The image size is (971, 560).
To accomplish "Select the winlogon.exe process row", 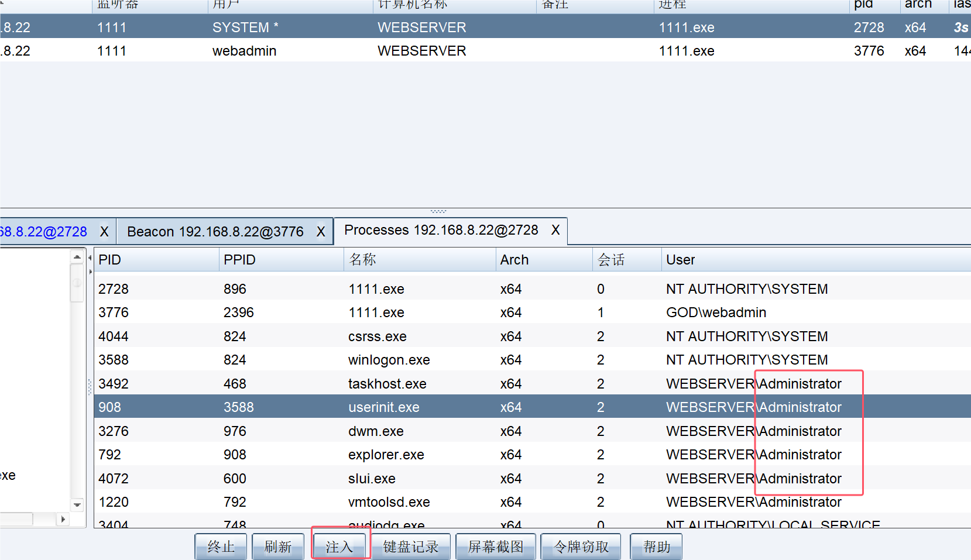I will click(389, 360).
